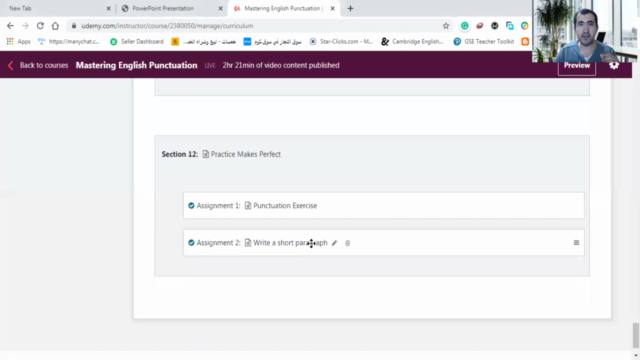
Task: Switch to the PowerPoint Presentation tab
Action: pos(163,8)
